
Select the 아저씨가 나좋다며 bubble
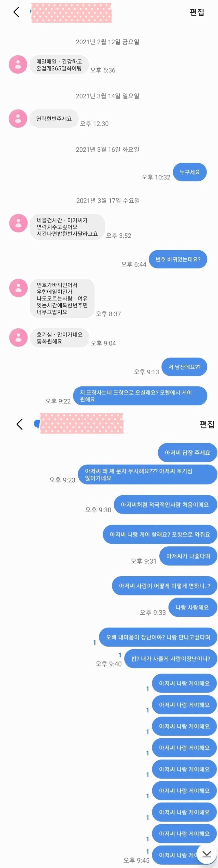tap(188, 556)
